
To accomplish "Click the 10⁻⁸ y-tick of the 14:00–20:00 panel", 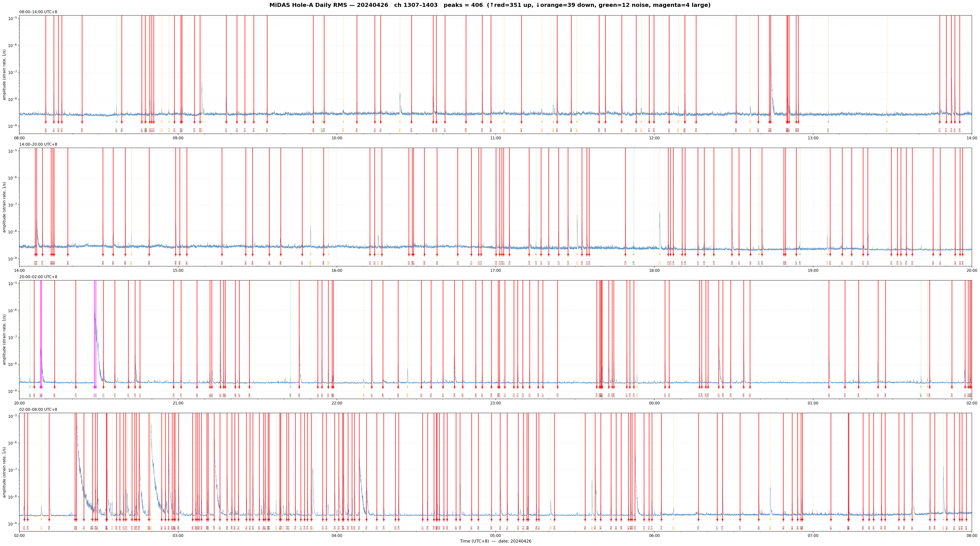I will [x=13, y=232].
